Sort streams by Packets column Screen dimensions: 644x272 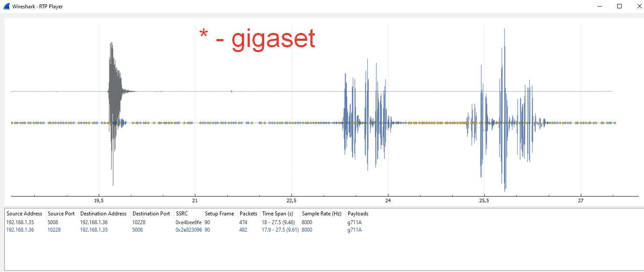[x=248, y=214]
